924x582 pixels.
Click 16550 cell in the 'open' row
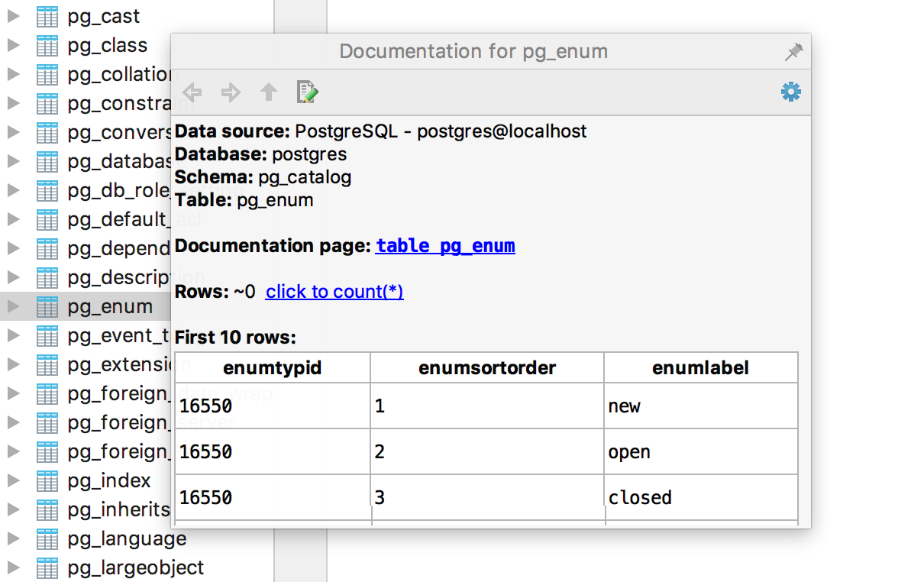(x=273, y=451)
